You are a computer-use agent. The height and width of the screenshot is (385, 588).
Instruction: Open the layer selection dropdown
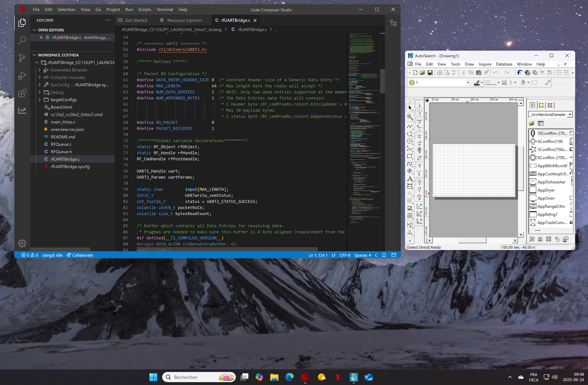[468, 83]
